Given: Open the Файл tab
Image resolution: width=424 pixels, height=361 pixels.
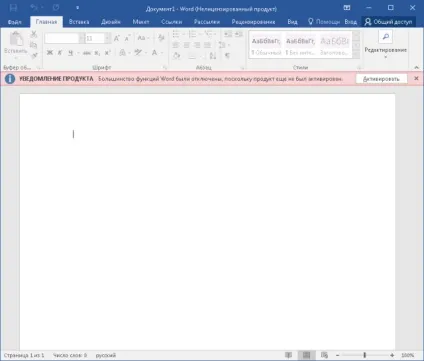Looking at the screenshot, I should coord(14,22).
